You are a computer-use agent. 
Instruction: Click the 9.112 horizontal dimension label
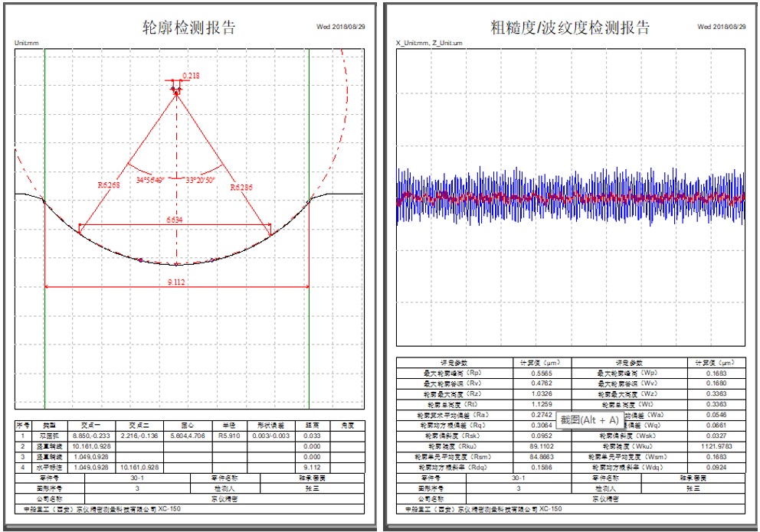(x=177, y=281)
